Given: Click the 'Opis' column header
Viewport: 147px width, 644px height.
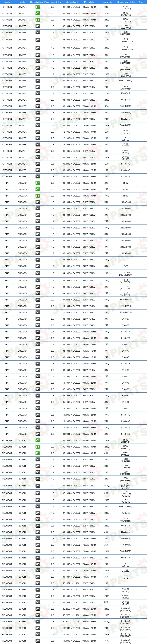Looking at the screenshot, I should (x=141, y=2).
